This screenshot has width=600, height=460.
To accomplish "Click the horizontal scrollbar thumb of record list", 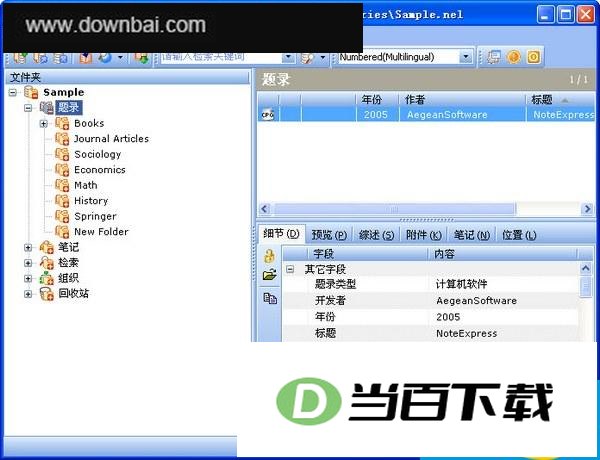I will [394, 209].
